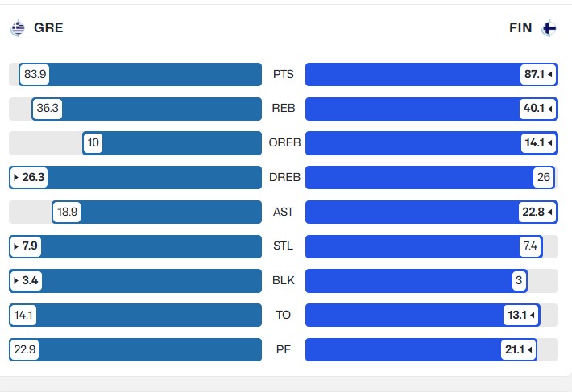
Task: Click Finland's blocks bar showing 3
Action: tap(417, 281)
